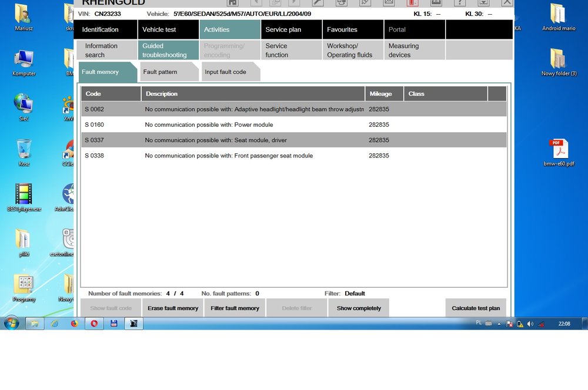Open the Code column header sorter
This screenshot has height=390, width=588.
(x=110, y=93)
